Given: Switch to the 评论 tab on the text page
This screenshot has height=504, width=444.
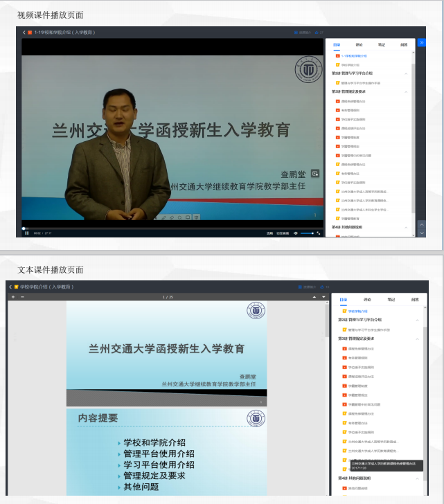Looking at the screenshot, I should tap(367, 300).
